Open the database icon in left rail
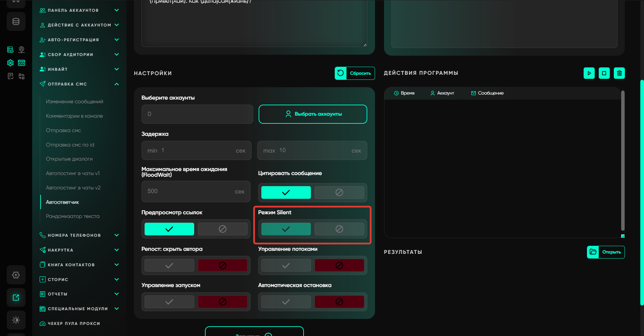This screenshot has width=644, height=336. tap(16, 22)
